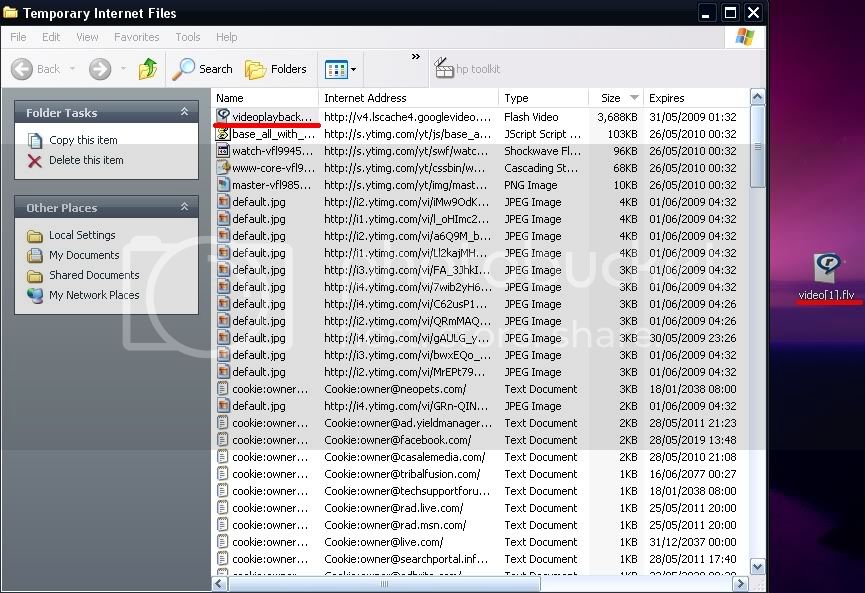Collapse the Other Places panel
The width and height of the screenshot is (865, 593).
pyautogui.click(x=184, y=208)
